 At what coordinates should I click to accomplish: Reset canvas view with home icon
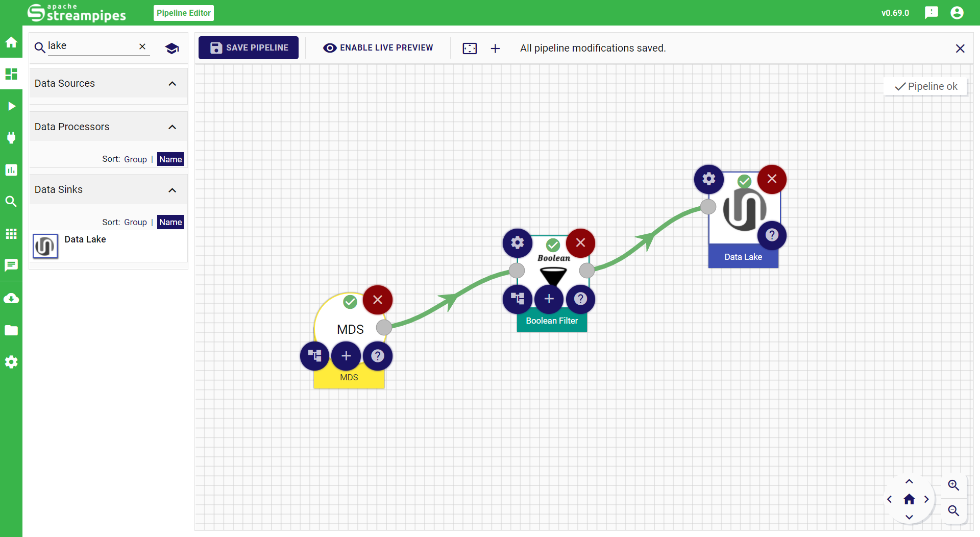(x=909, y=499)
